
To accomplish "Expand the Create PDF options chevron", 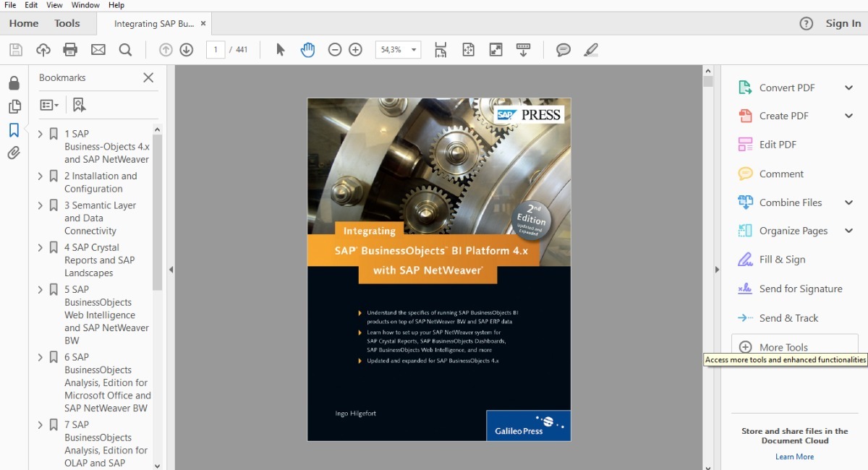I will [849, 116].
